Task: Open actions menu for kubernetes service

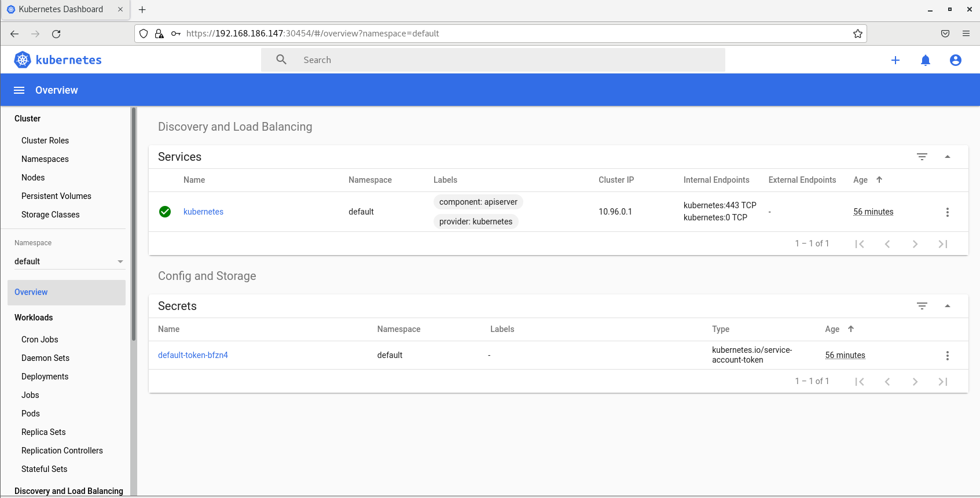Action: click(x=947, y=212)
